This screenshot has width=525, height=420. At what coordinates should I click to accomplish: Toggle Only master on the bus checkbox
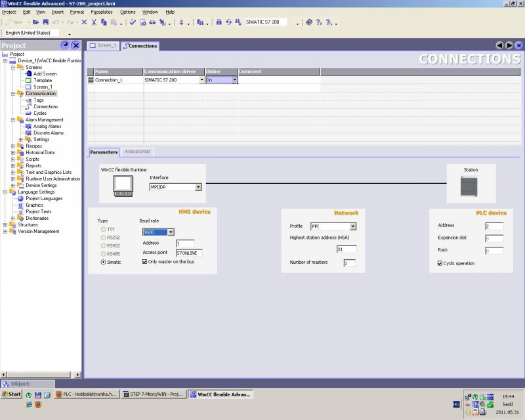(144, 262)
